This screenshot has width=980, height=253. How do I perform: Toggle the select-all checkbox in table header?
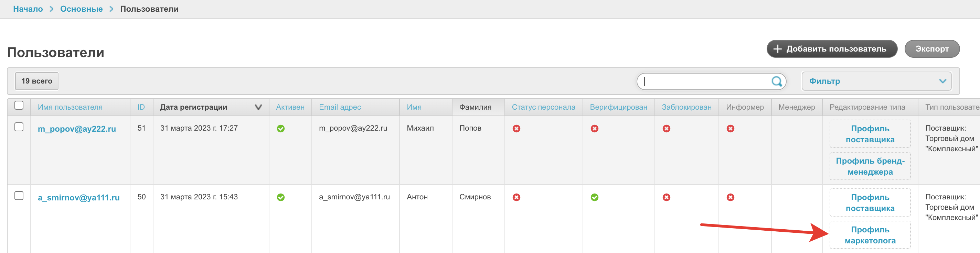click(x=19, y=105)
